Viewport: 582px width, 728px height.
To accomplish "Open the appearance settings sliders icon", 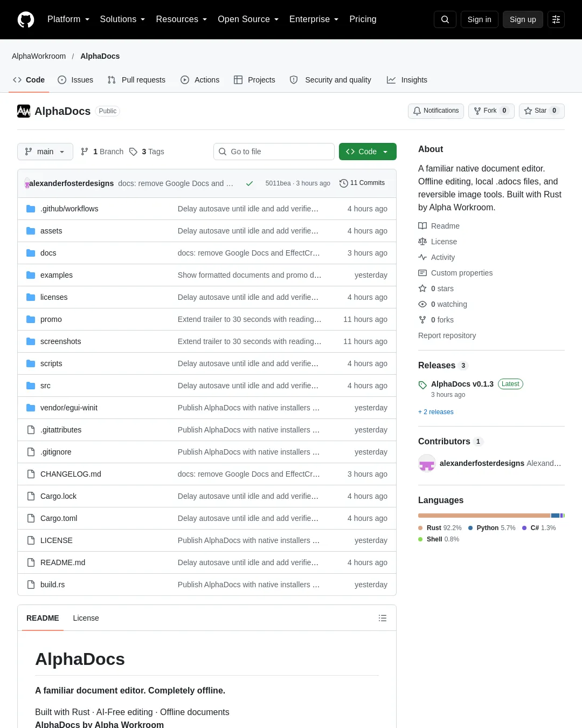I will coord(556,19).
